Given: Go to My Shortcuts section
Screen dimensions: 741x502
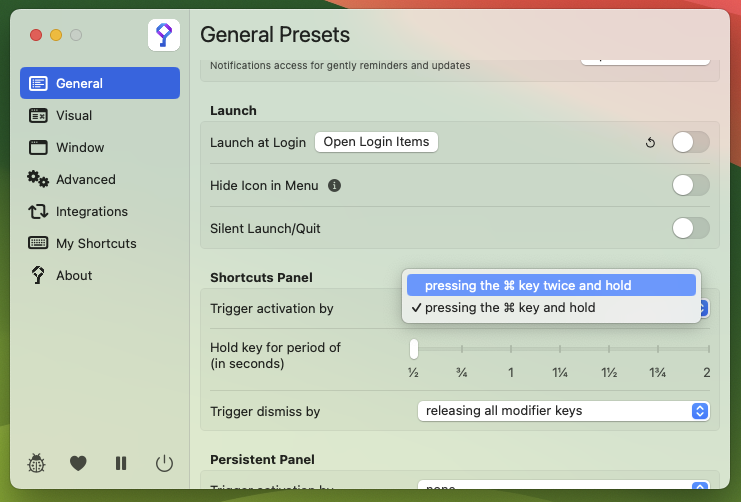Looking at the screenshot, I should tap(96, 244).
